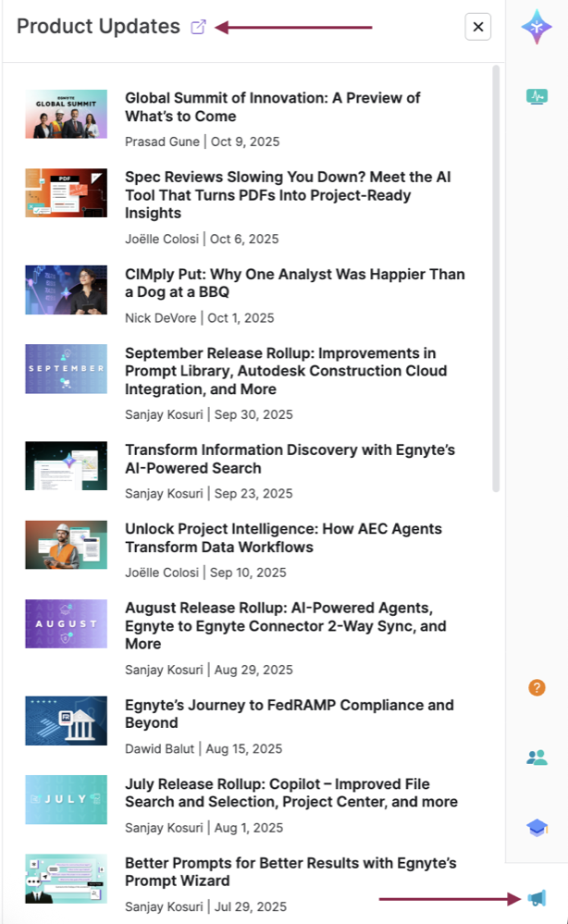The width and height of the screenshot is (568, 924).
Task: Open the graduation cap training icon
Action: [x=537, y=828]
